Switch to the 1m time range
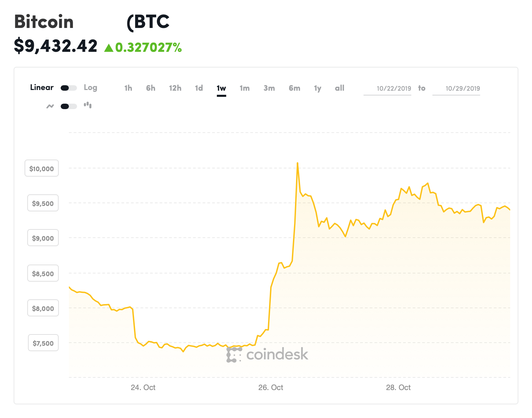Viewport: 532px width, 418px height. pyautogui.click(x=245, y=88)
